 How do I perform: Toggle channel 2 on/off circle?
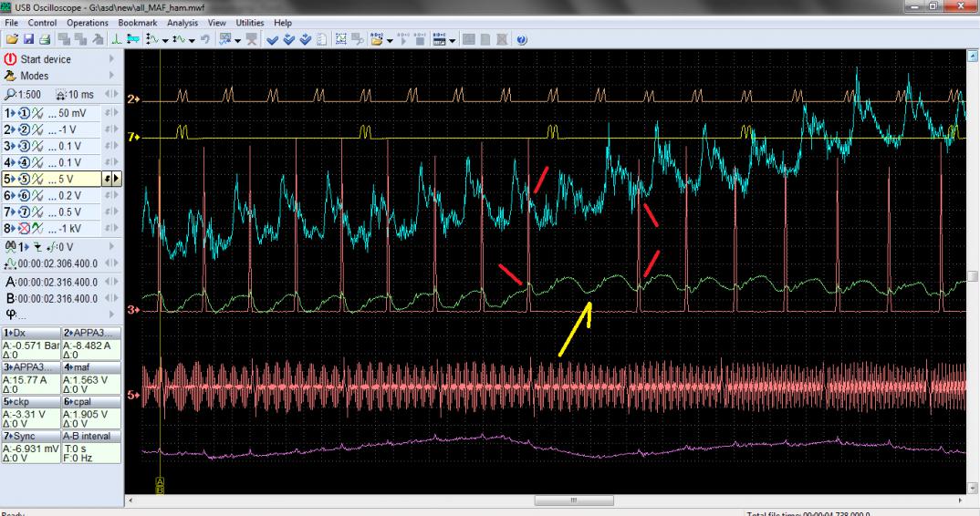[24, 129]
